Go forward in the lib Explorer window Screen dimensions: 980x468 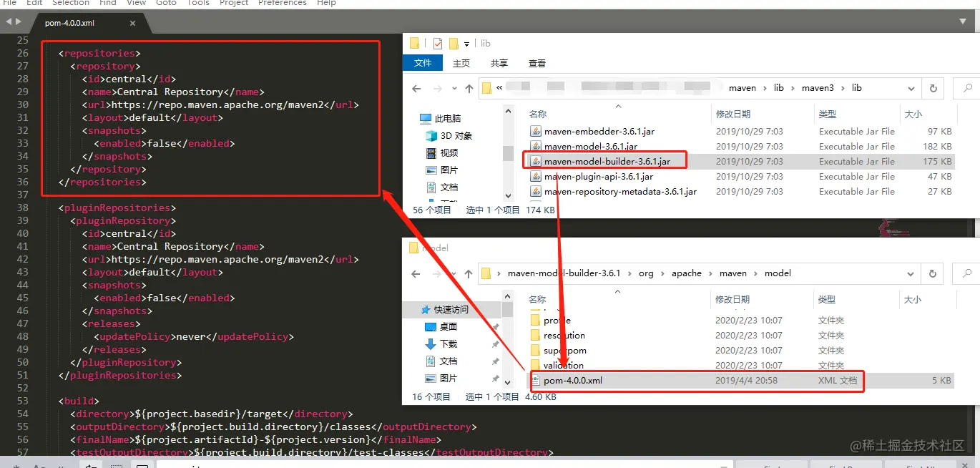coord(438,89)
